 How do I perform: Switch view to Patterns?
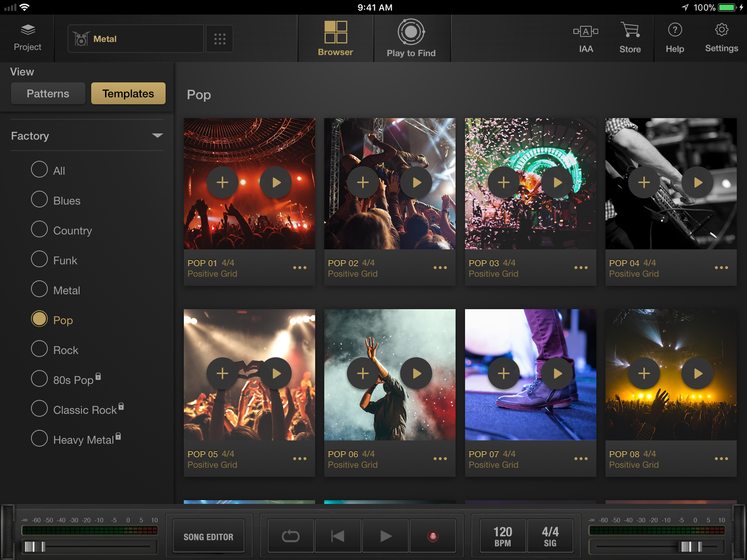coord(48,93)
